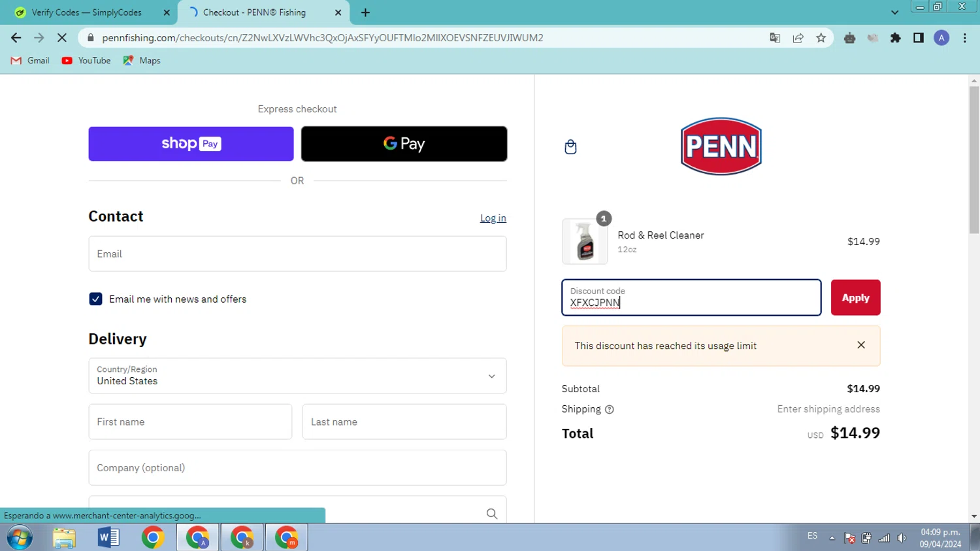Open the extensions puzzle icon
Screen dimensions: 980x551
(896, 38)
